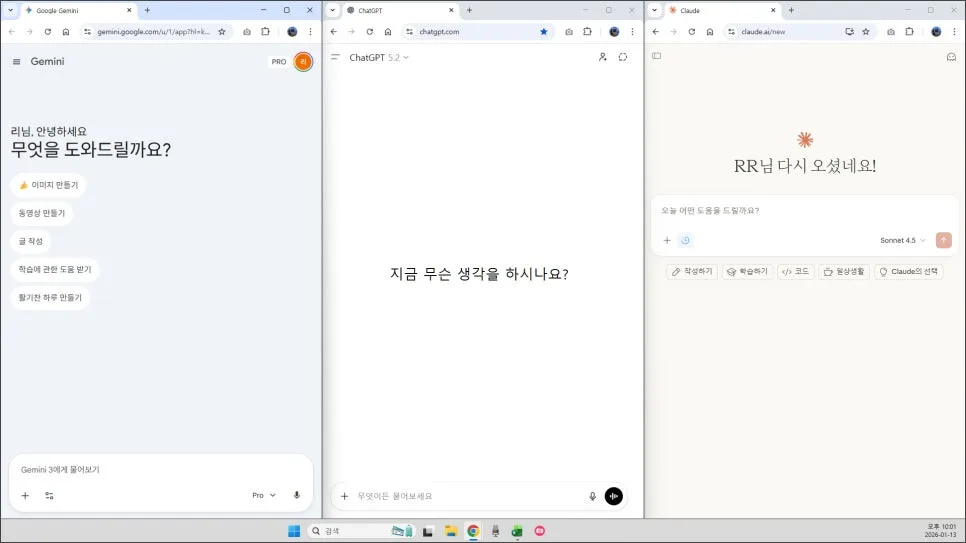Select the Claude browser tab
966x543 pixels.
coord(722,10)
